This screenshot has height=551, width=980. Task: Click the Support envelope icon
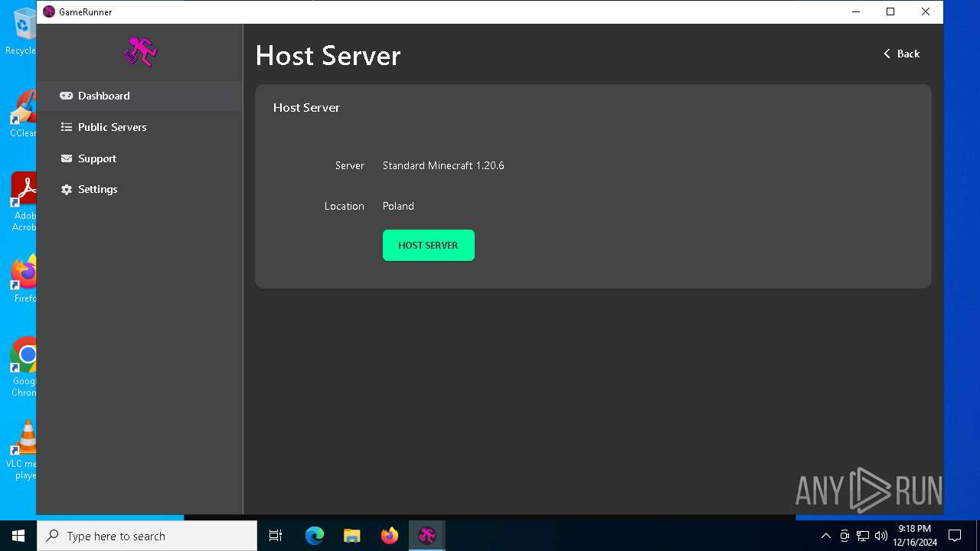(67, 158)
